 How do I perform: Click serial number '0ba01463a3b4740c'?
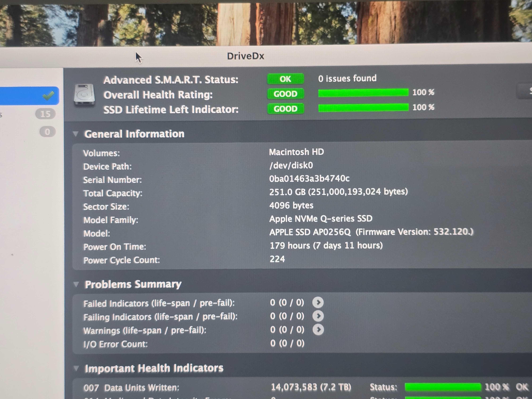[x=309, y=179]
